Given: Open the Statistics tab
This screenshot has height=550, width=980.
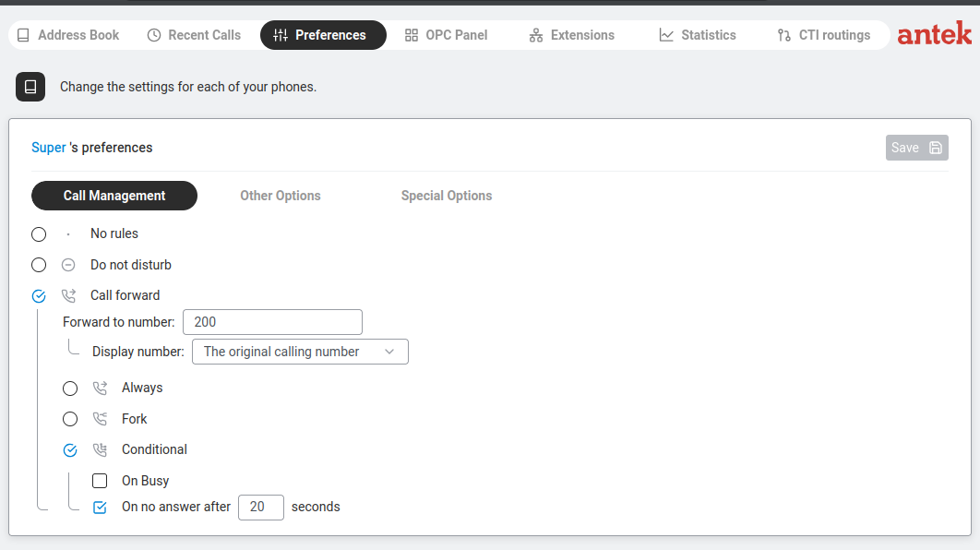Looking at the screenshot, I should coord(698,35).
